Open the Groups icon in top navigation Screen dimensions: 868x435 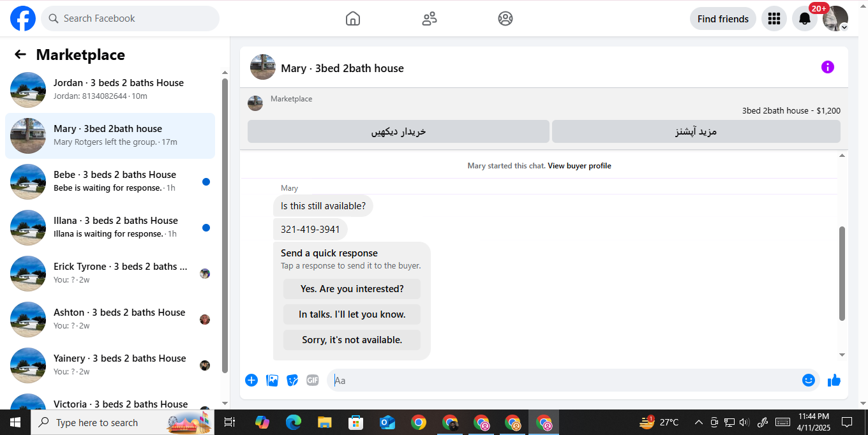coord(505,18)
